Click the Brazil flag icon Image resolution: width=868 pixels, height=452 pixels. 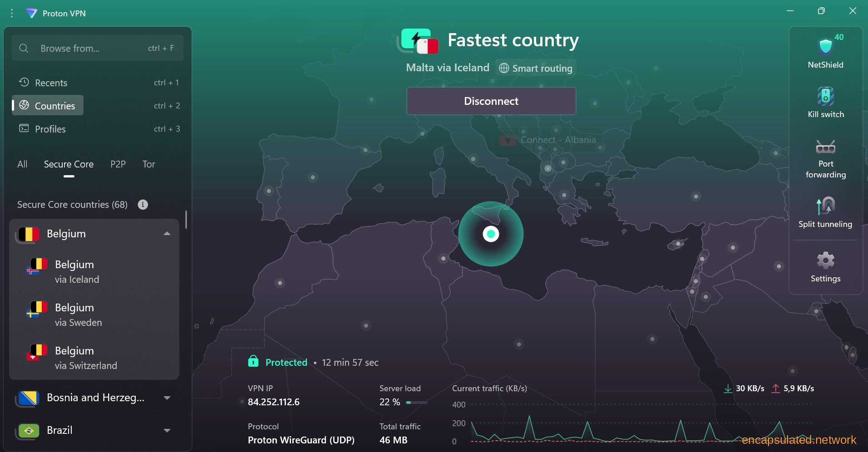coord(27,431)
